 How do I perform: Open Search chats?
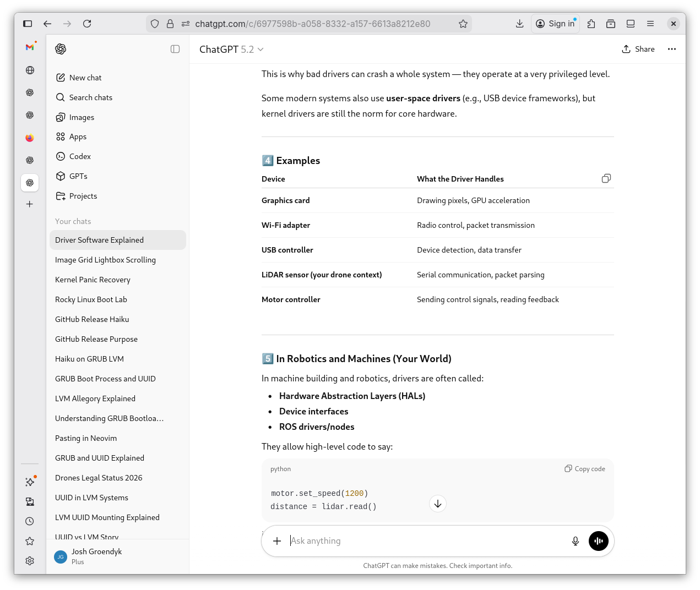coord(90,97)
